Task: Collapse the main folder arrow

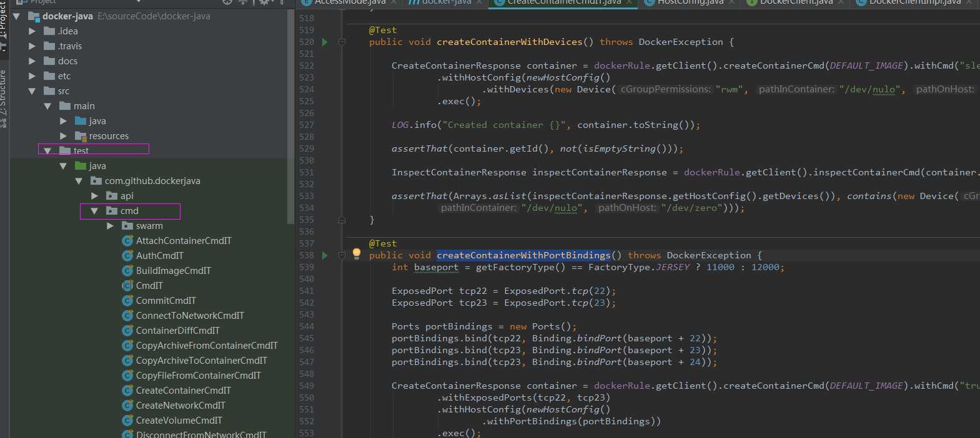Action: 47,106
